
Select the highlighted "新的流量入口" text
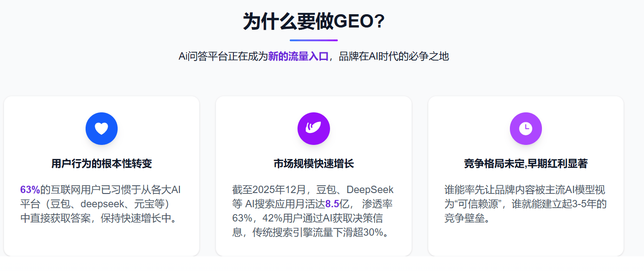pyautogui.click(x=298, y=56)
